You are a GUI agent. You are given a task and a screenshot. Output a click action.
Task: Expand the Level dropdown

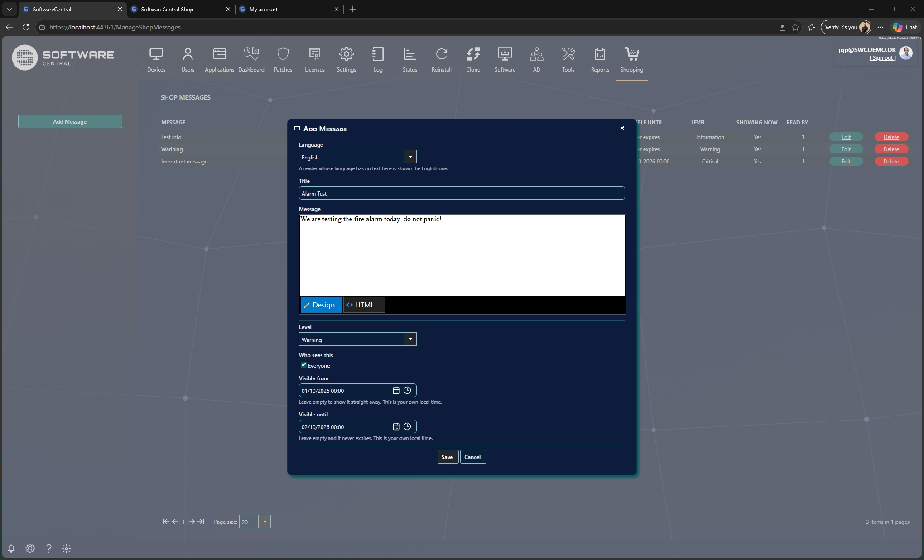(410, 339)
